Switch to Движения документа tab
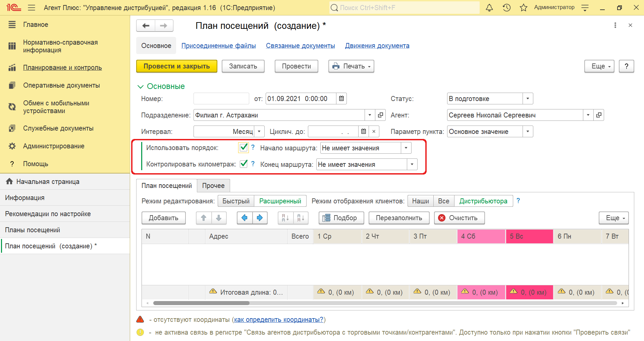This screenshot has width=644, height=341. [x=377, y=46]
